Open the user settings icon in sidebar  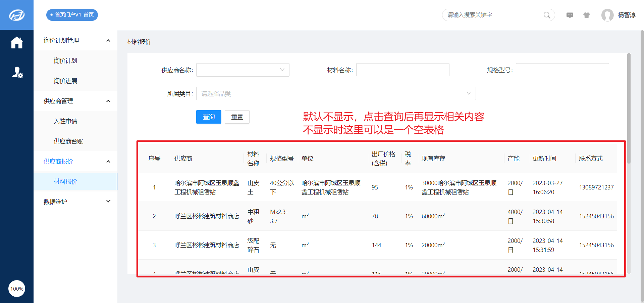pyautogui.click(x=17, y=72)
